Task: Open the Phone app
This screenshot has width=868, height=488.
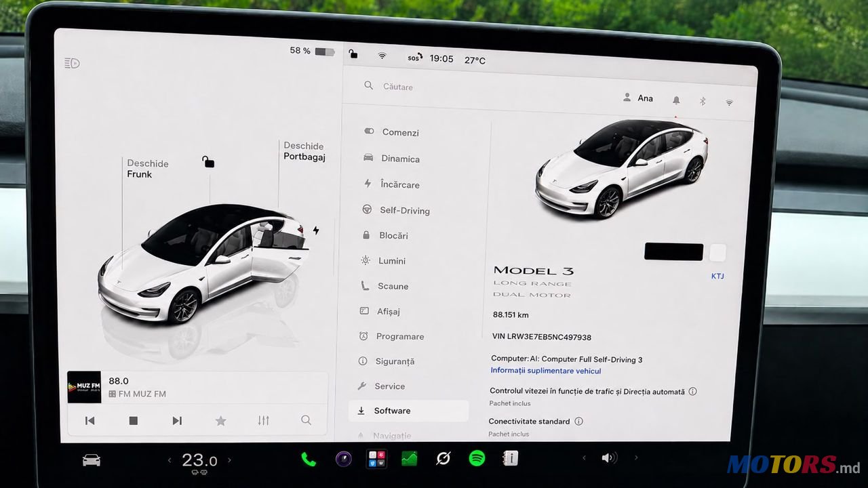Action: pos(309,460)
